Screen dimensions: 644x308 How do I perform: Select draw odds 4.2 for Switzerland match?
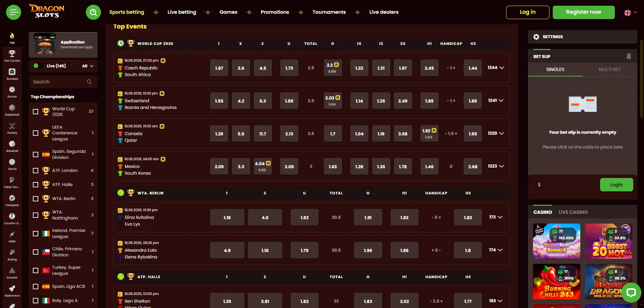[241, 101]
